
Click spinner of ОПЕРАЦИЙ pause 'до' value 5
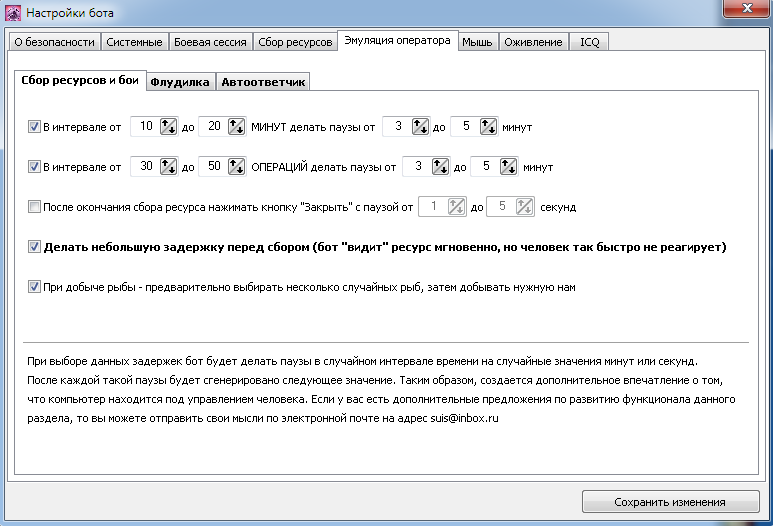(x=508, y=167)
